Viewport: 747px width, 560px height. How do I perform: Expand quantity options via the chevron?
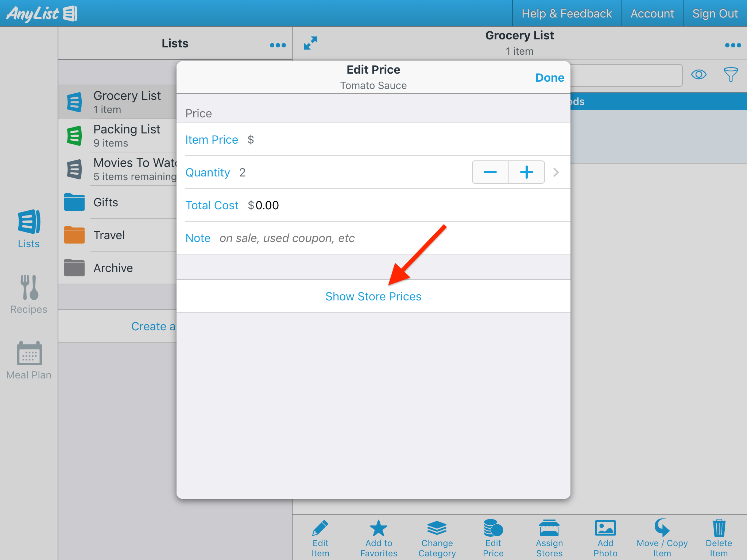556,172
